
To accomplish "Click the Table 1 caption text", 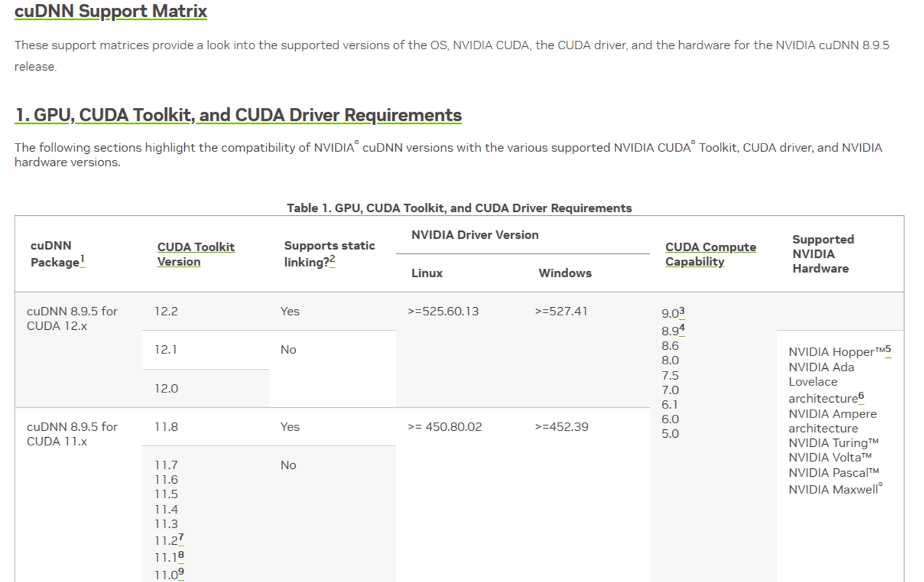I will pyautogui.click(x=459, y=208).
